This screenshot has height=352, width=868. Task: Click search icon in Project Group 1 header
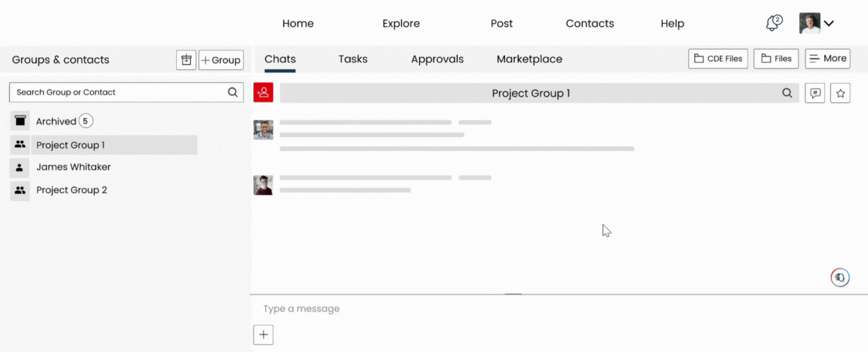tap(786, 93)
